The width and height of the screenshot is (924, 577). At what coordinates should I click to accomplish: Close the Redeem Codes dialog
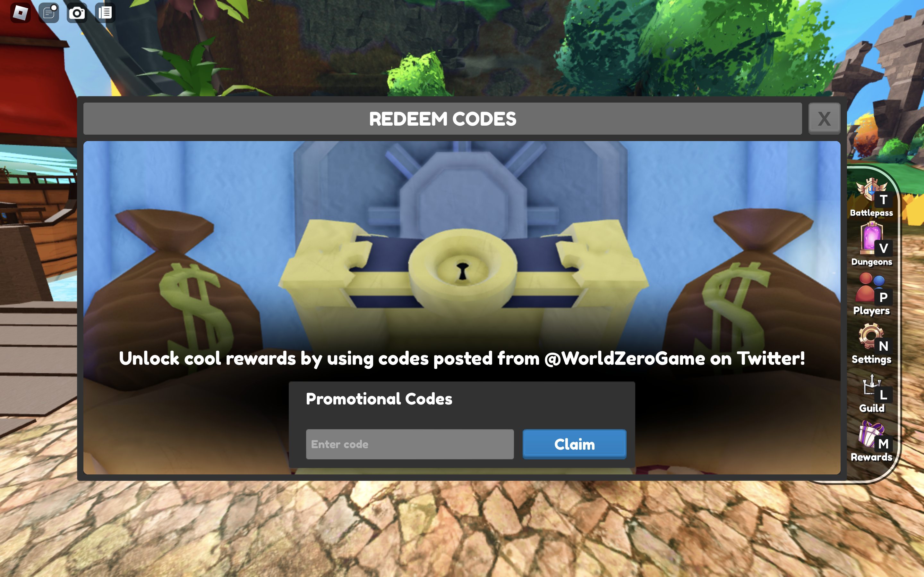pos(824,118)
